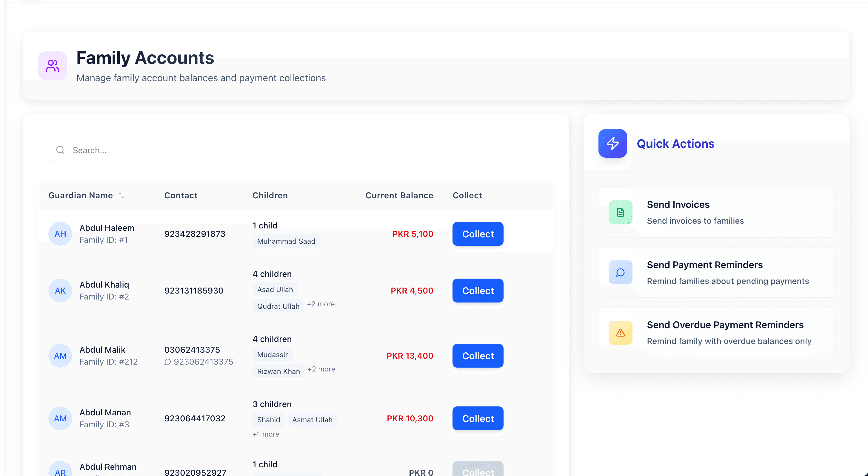The image size is (868, 476).
Task: Collect PKR 13,400 from Abdul Malik
Action: coord(478,356)
